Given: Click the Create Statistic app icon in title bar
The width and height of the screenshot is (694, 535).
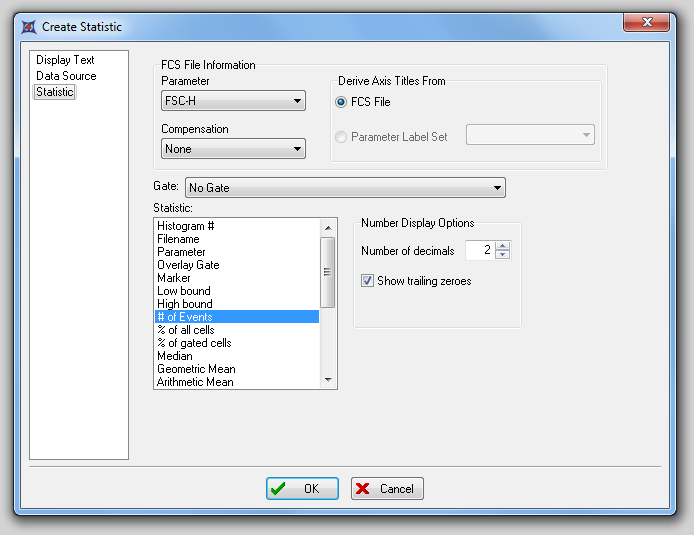Looking at the screenshot, I should (29, 27).
